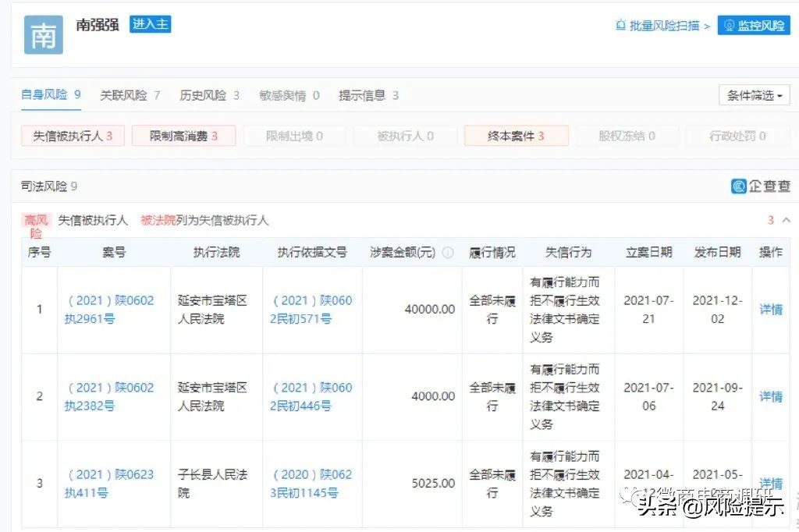
Task: Select the 敏感舆情 tab
Action: click(284, 94)
